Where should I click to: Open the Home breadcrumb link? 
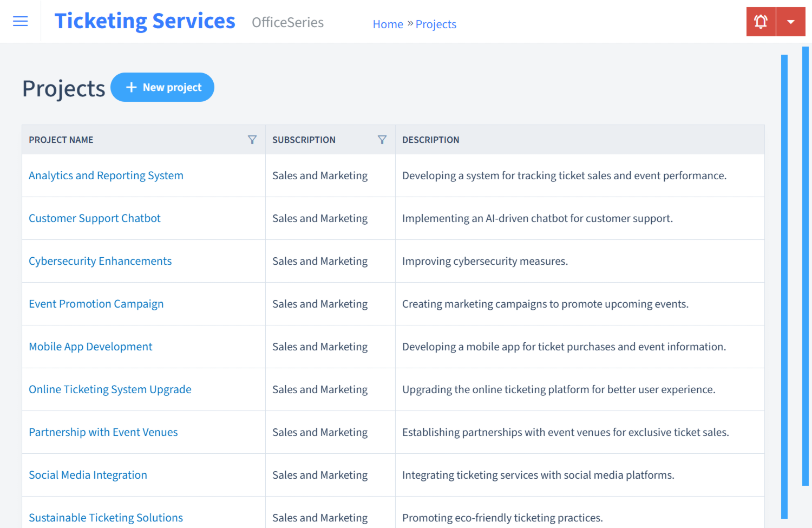pyautogui.click(x=388, y=24)
